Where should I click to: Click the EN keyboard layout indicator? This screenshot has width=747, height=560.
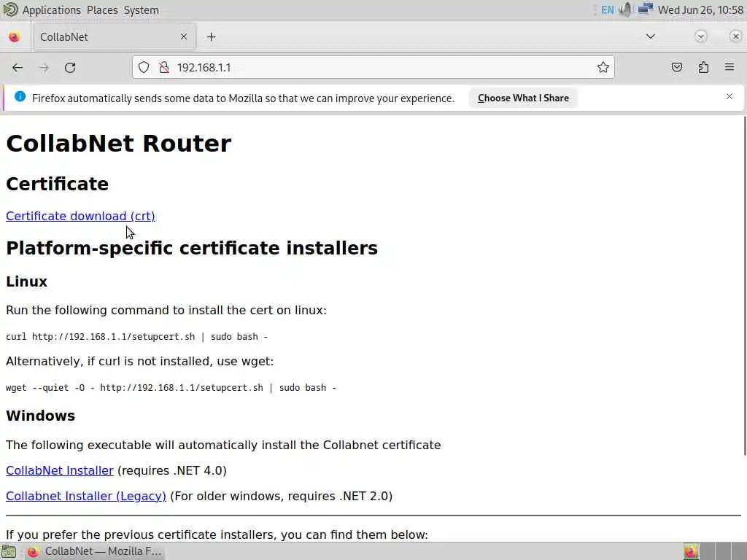point(608,10)
